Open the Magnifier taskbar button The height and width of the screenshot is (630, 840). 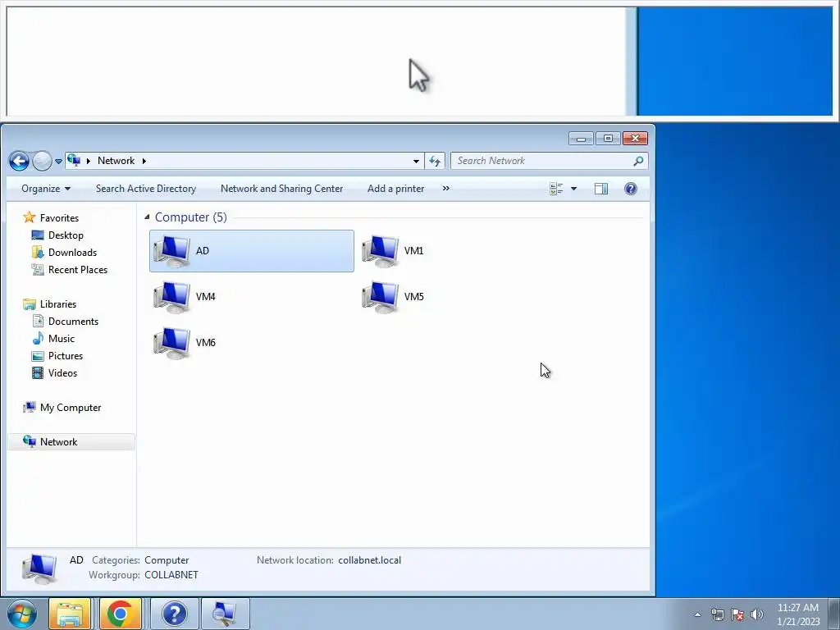pyautogui.click(x=225, y=614)
